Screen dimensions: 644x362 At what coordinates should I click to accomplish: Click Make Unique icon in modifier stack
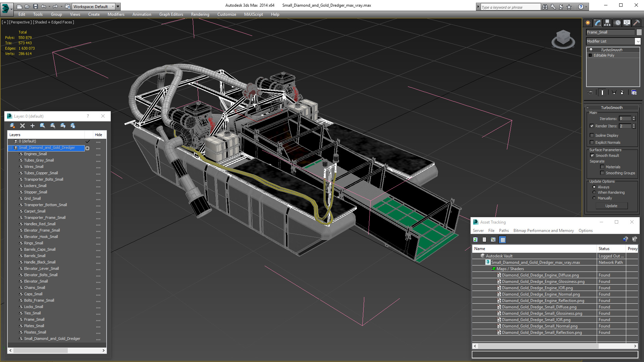click(x=614, y=93)
